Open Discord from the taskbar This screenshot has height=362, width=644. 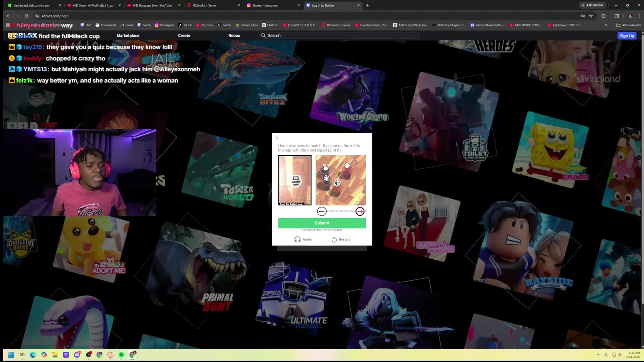[77, 355]
